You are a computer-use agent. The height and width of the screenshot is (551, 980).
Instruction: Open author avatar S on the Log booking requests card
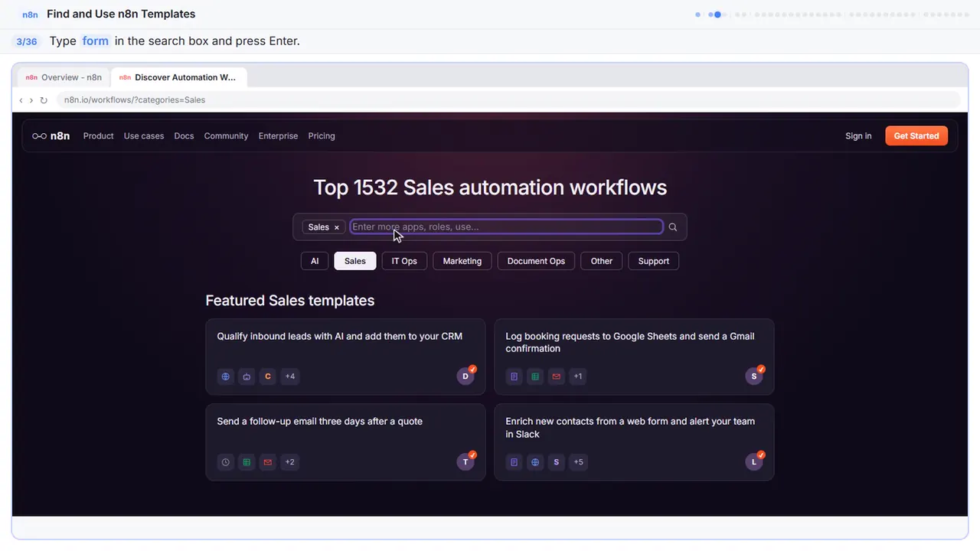point(754,376)
